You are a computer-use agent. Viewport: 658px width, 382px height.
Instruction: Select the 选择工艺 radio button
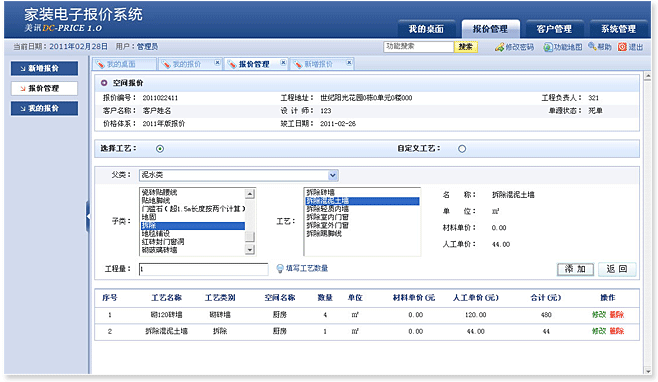click(160, 149)
